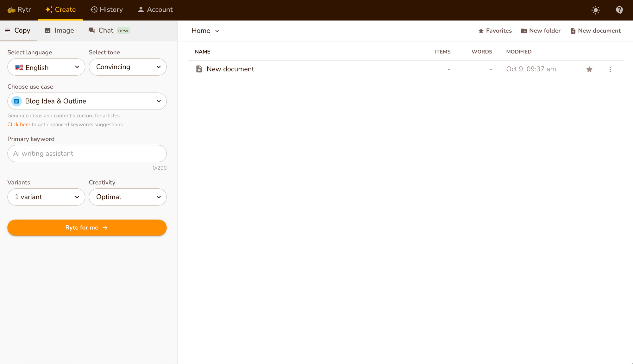Viewport: 633px width, 364px height.
Task: Switch to the Image tab
Action: [x=60, y=30]
